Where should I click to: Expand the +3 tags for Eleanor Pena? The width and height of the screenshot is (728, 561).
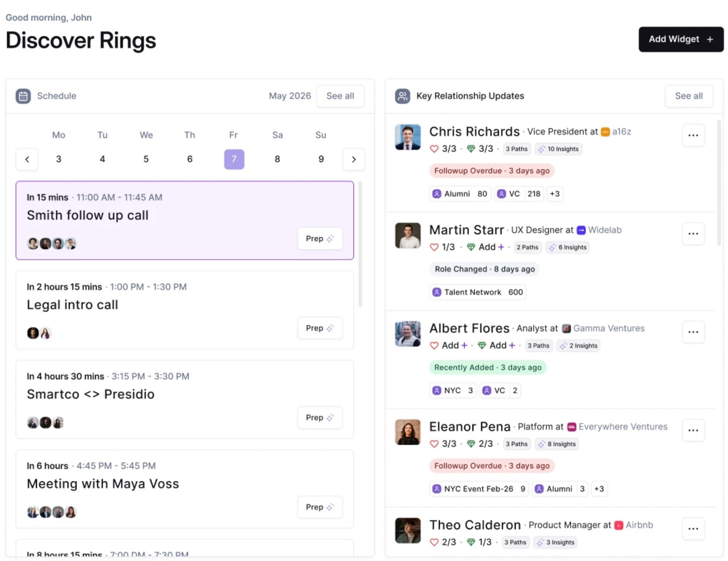coord(599,489)
